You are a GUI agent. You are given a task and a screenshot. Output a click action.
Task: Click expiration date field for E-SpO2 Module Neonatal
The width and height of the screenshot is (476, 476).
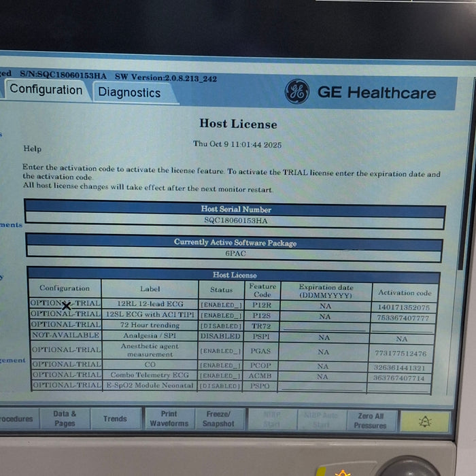pyautogui.click(x=322, y=387)
